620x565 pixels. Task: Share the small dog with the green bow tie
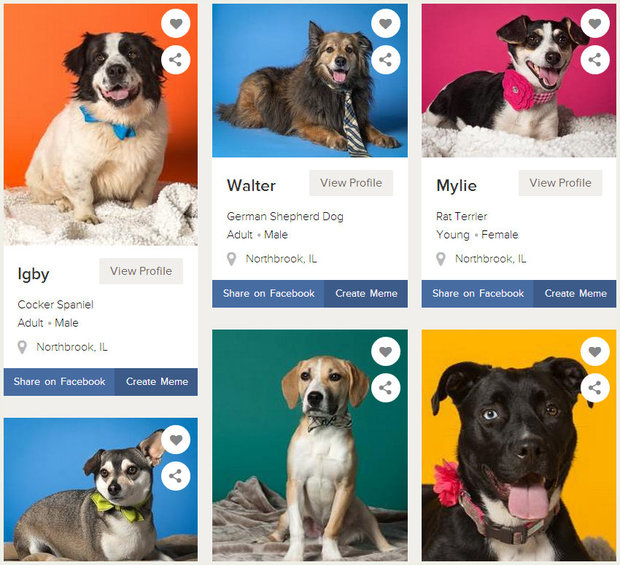[x=176, y=476]
